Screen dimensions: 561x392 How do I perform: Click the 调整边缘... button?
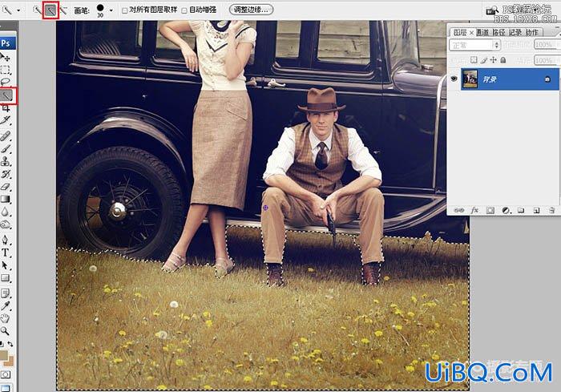pos(251,10)
